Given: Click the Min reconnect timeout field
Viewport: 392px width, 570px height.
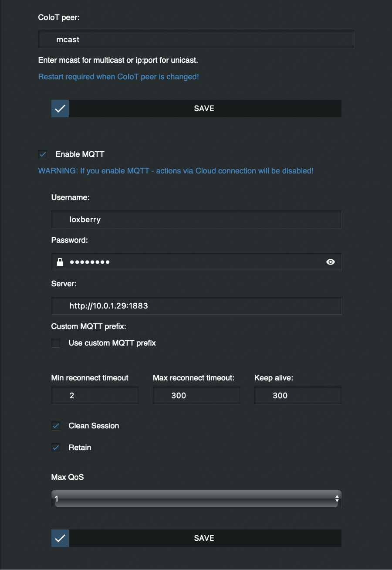Looking at the screenshot, I should click(x=95, y=396).
